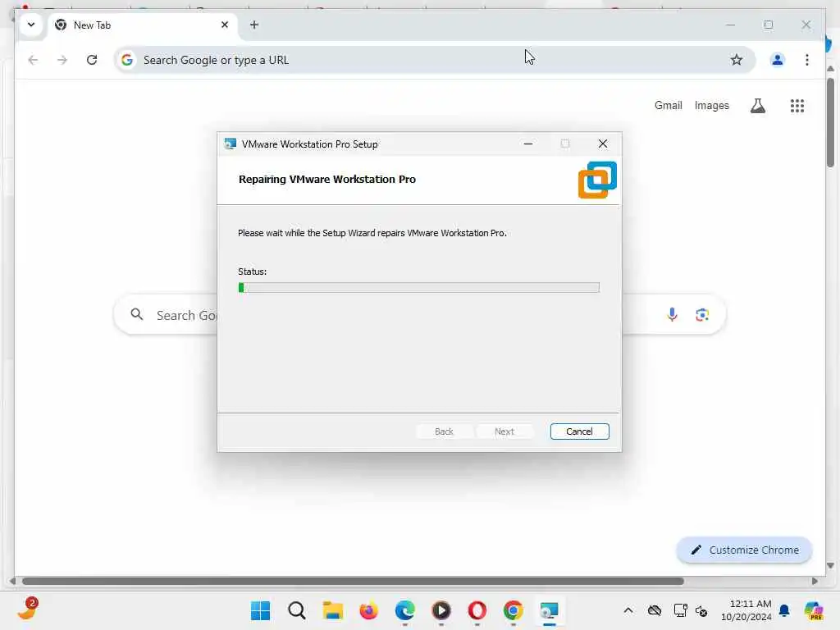Switch to Chrome from taskbar

point(514,610)
